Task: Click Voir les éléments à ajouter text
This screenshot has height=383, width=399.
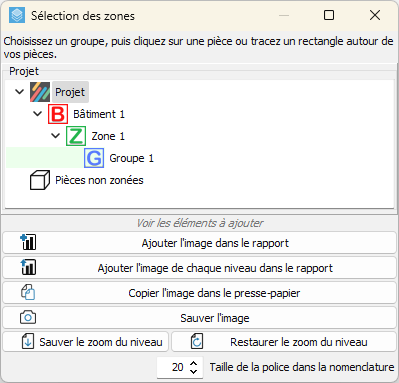Action: click(200, 223)
